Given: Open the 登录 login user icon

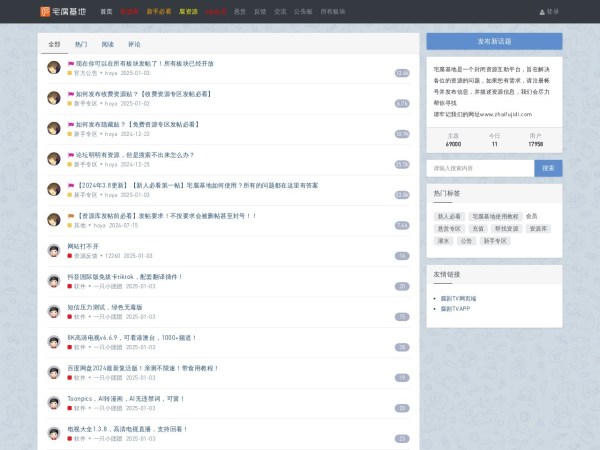Looking at the screenshot, I should pyautogui.click(x=542, y=11).
